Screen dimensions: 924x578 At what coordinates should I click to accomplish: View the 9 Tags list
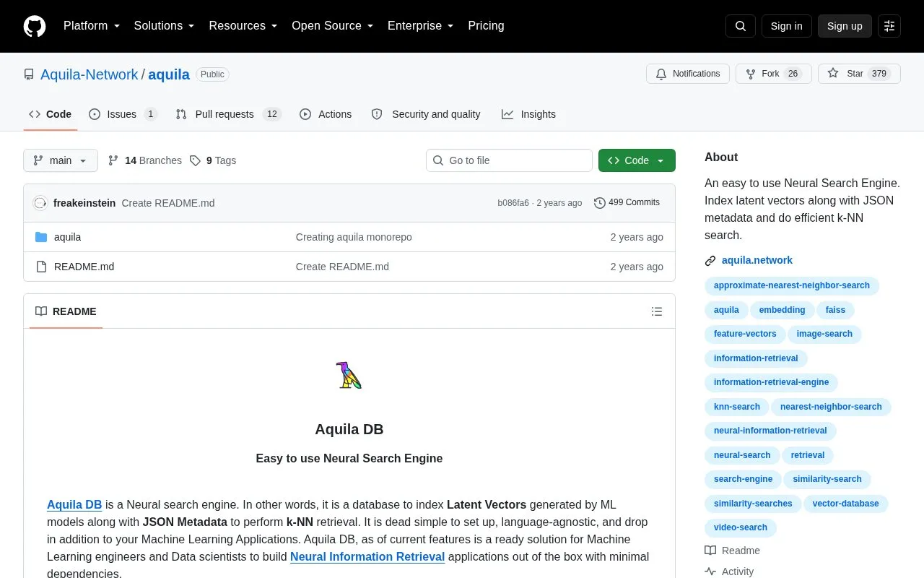pos(213,160)
